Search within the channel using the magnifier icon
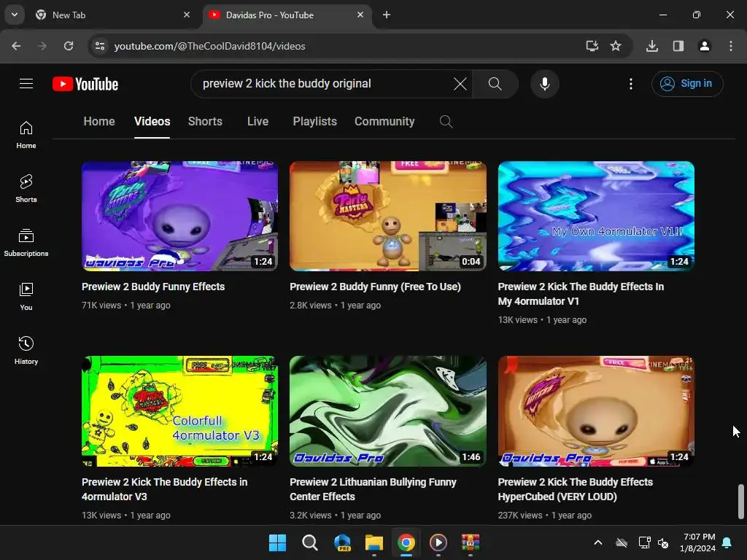The height and width of the screenshot is (560, 747). coord(446,122)
